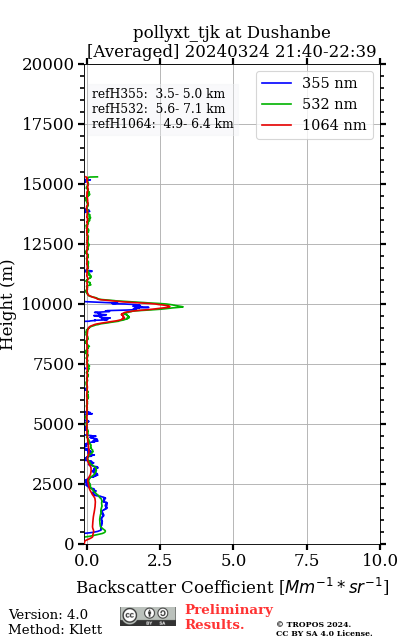Click the Method: Klett text
Screen dimensions: 400x640
(55, 629)
